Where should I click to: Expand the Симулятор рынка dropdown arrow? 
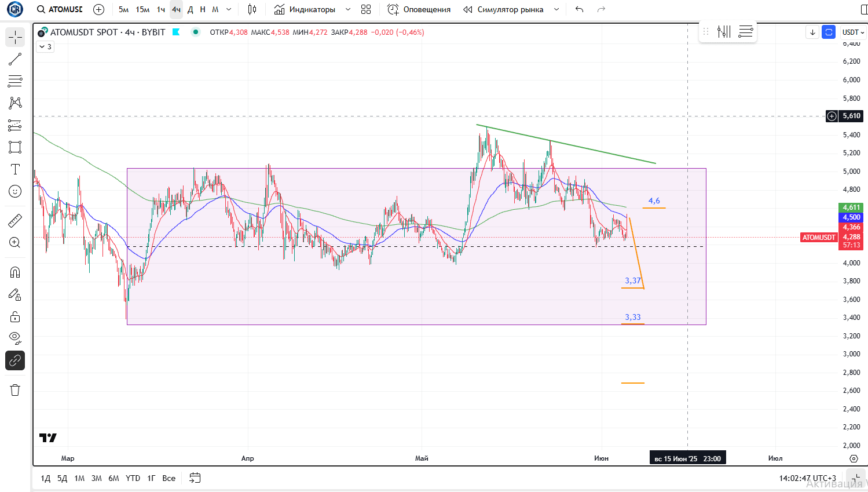coord(556,9)
